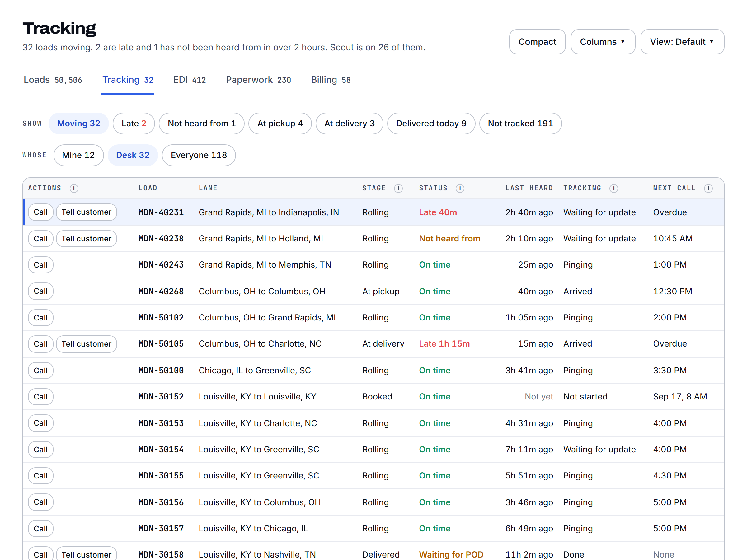The width and height of the screenshot is (747, 560).
Task: Click the Waiting for POD status
Action: (x=451, y=555)
